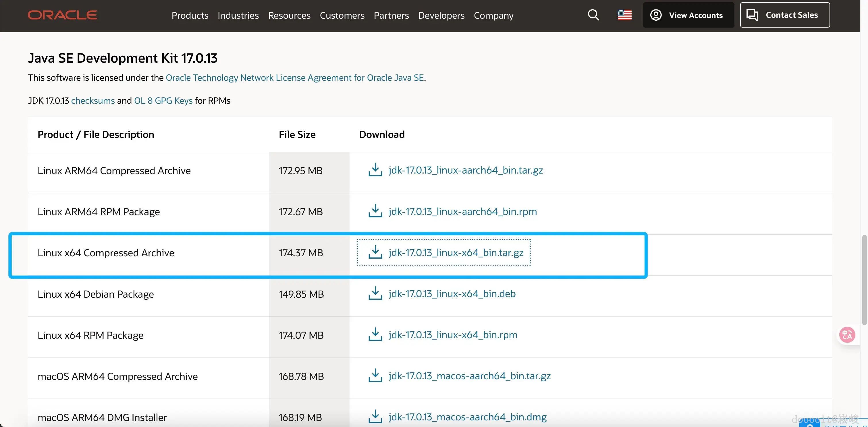Click download icon for linux-aarch64 rpm
Viewport: 868px width, 427px height.
coord(375,211)
